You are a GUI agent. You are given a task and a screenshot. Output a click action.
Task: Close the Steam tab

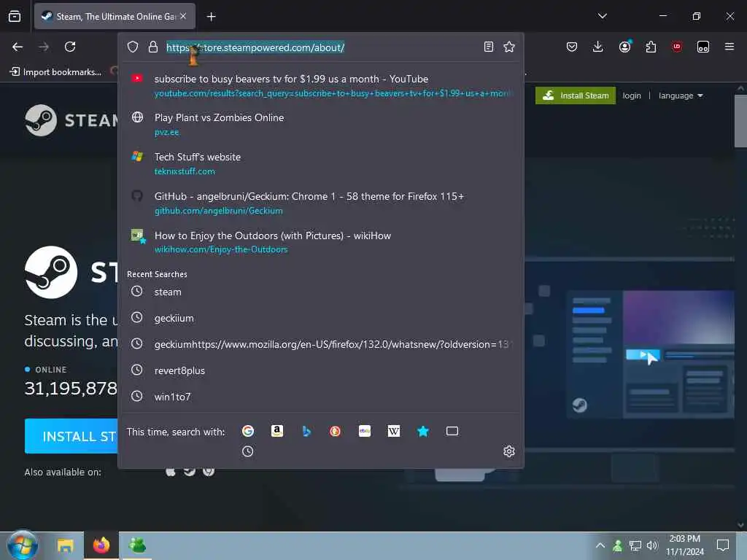pyautogui.click(x=183, y=16)
